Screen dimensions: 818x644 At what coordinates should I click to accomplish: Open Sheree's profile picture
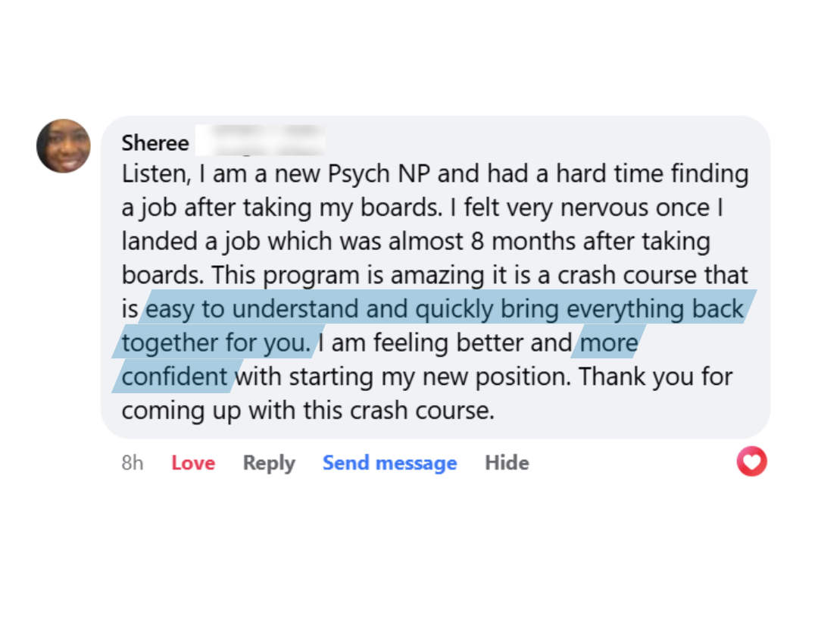click(64, 146)
